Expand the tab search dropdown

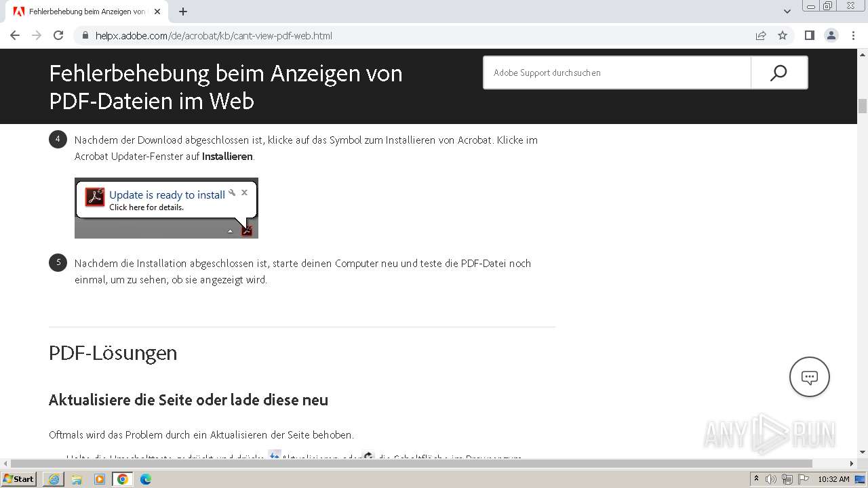(x=787, y=12)
